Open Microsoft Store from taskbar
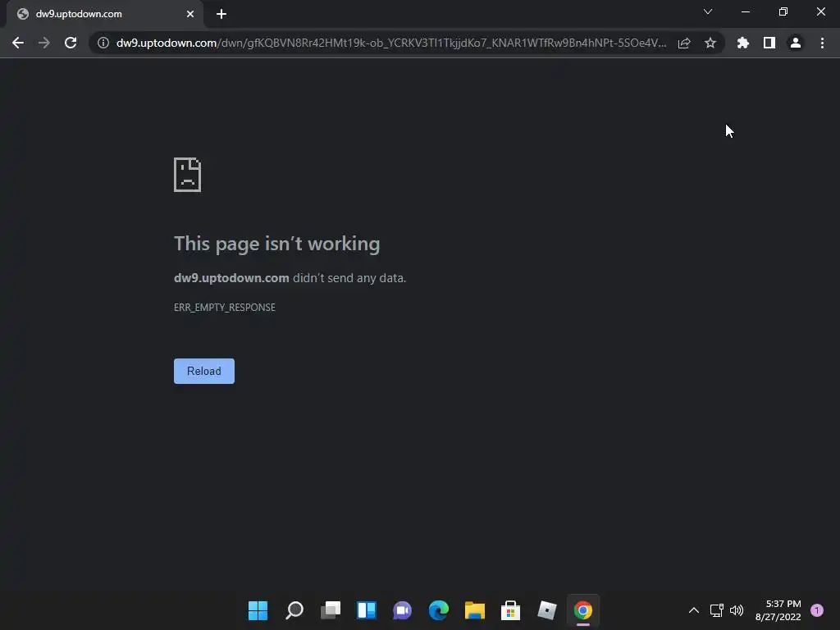Image resolution: width=840 pixels, height=630 pixels. click(x=510, y=610)
